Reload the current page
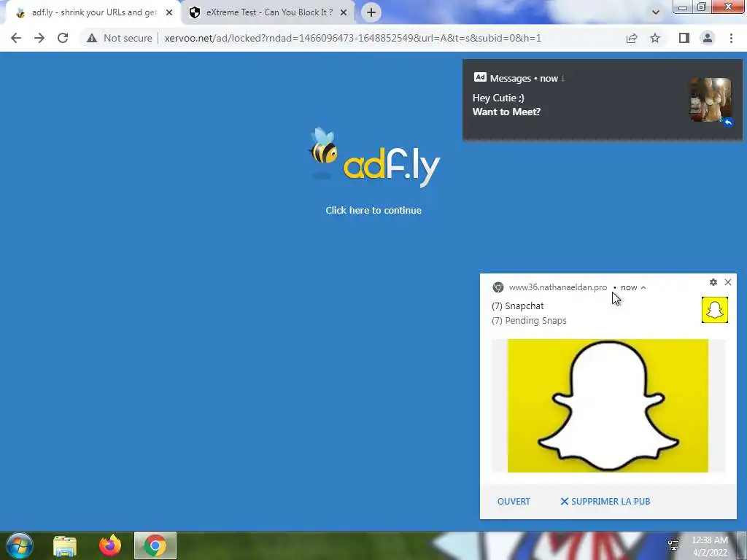Screen dimensions: 747x560 pos(63,38)
